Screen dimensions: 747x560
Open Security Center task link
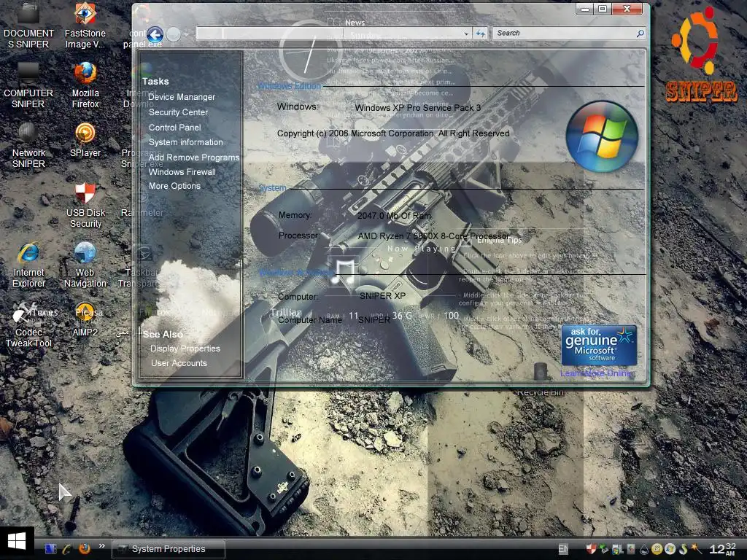(178, 112)
